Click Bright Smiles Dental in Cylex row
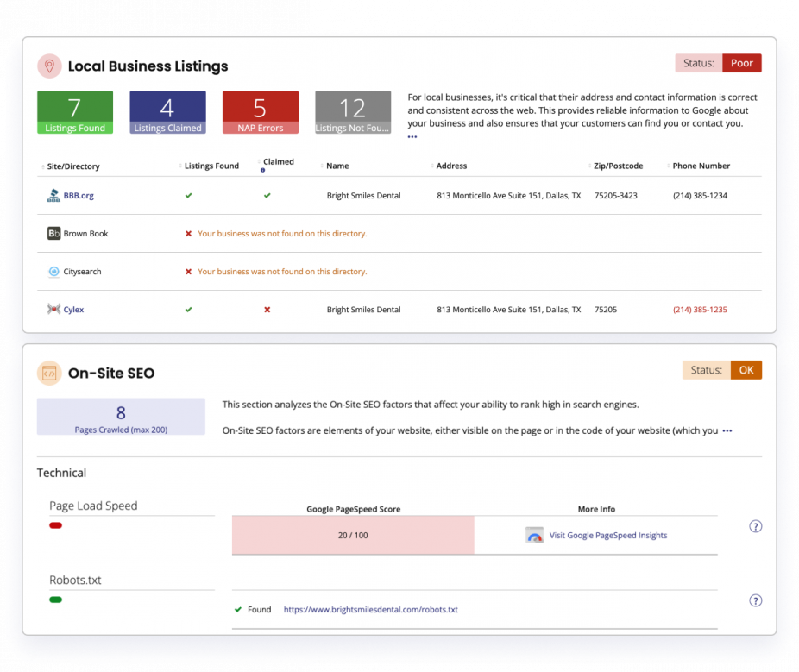799x672 pixels. [363, 310]
